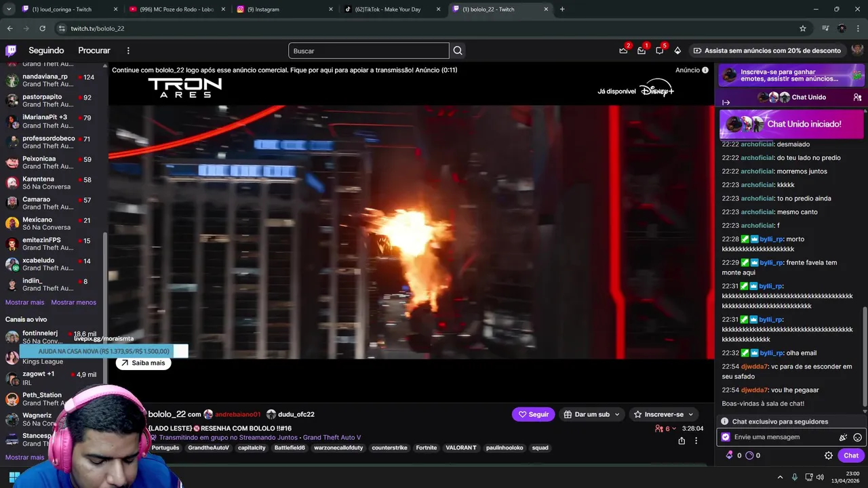Open the Get Bits diamond icon
The height and width of the screenshot is (488, 868).
click(677, 51)
